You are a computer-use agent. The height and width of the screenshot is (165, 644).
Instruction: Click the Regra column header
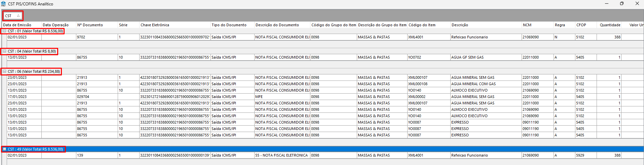click(x=564, y=25)
